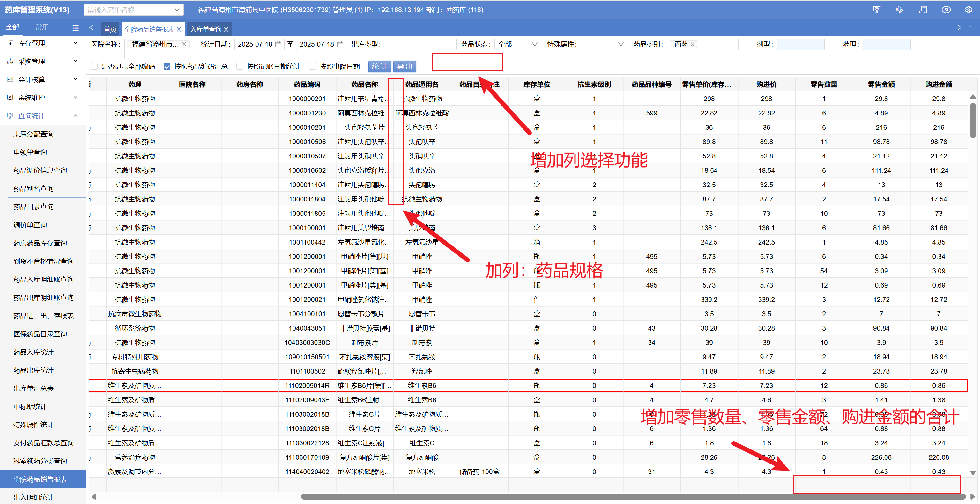Tick the 按照记账日期统计 checkbox
Viewport: 980px width, 504px height.
(239, 67)
